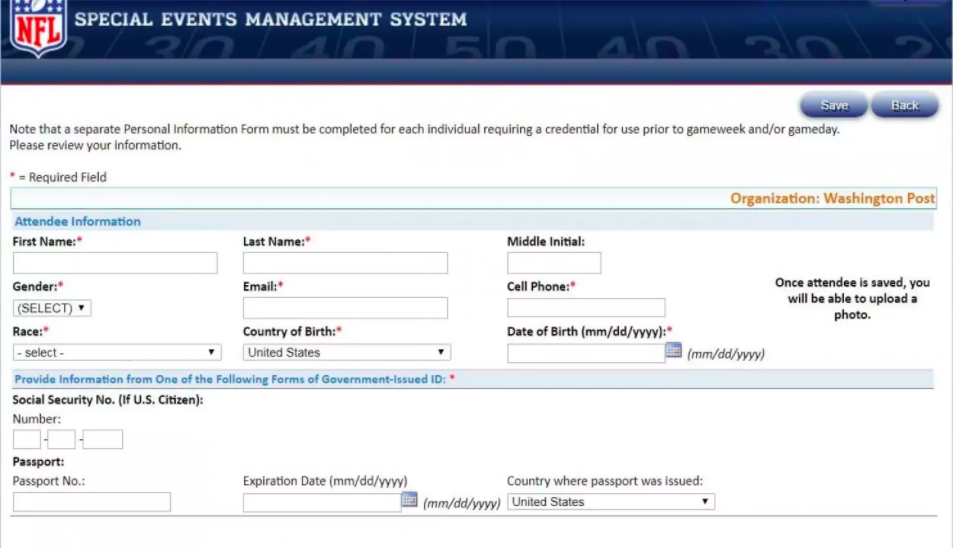Focus the Cell Phone field

point(586,308)
